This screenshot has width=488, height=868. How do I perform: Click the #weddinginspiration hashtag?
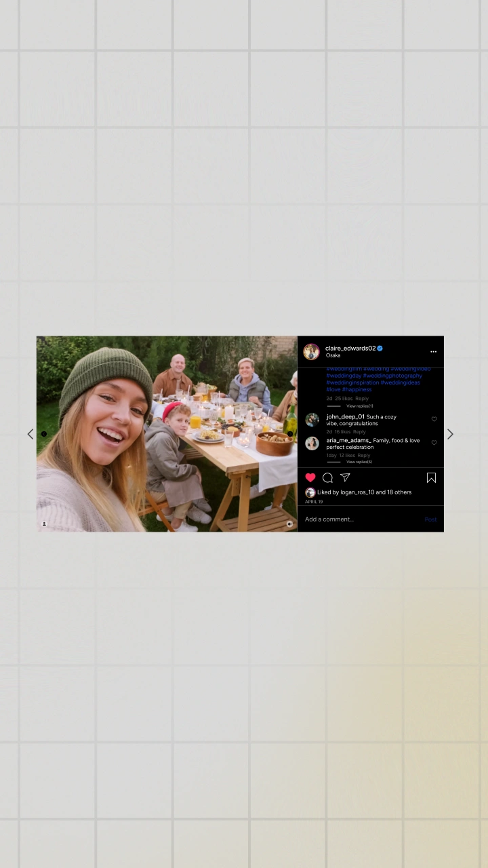click(352, 382)
